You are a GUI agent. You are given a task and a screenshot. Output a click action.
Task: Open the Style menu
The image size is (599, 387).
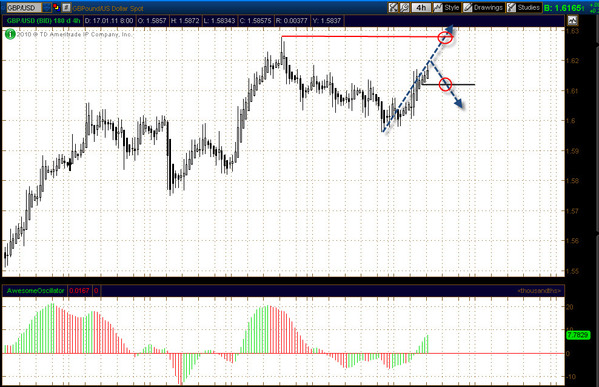452,7
